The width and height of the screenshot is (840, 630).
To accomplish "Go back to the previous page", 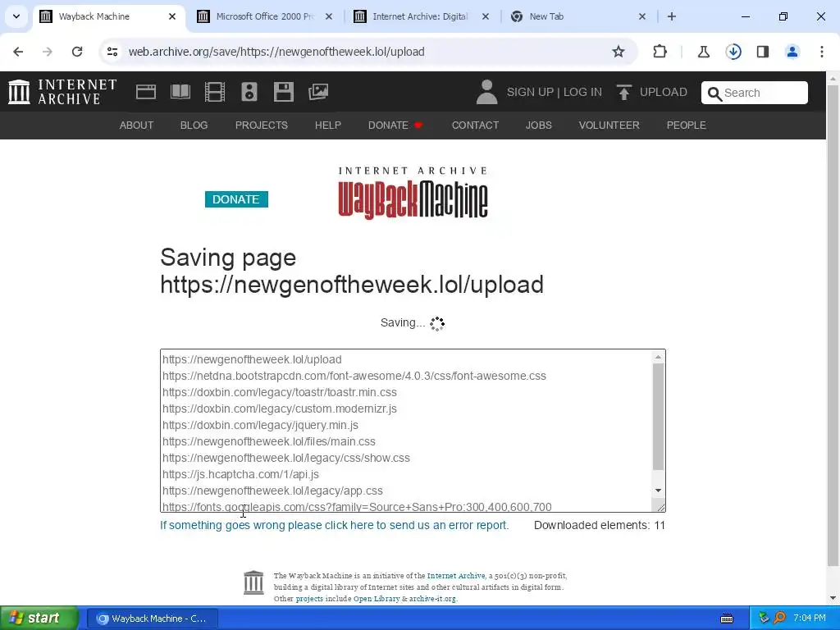I will (x=18, y=52).
